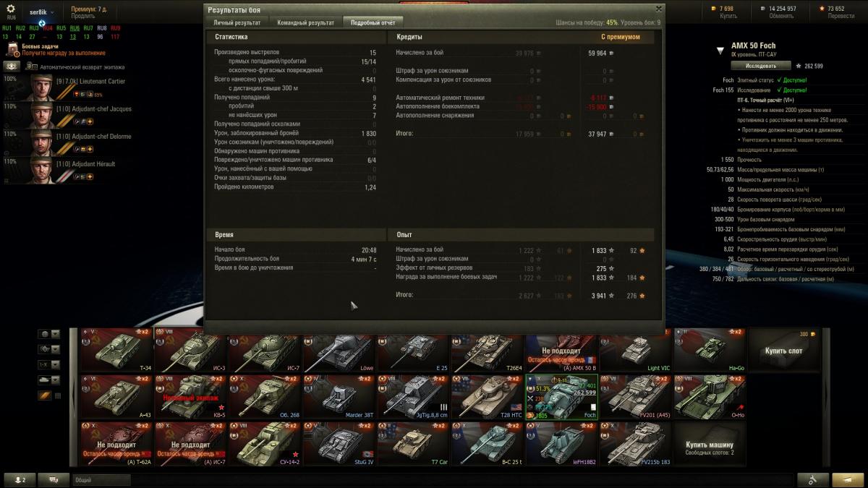Select the JgTig.8,8 cm tank card
Screen dimensions: 868x488
413,397
